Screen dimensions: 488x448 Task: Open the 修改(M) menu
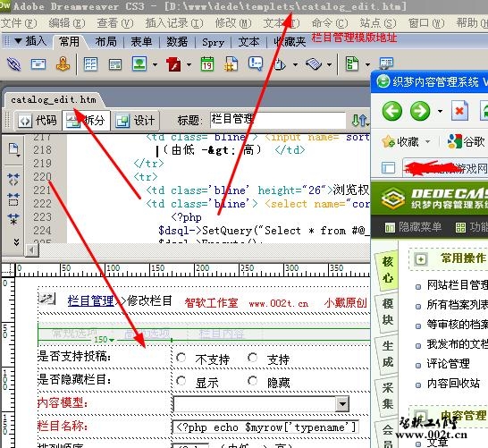click(232, 23)
